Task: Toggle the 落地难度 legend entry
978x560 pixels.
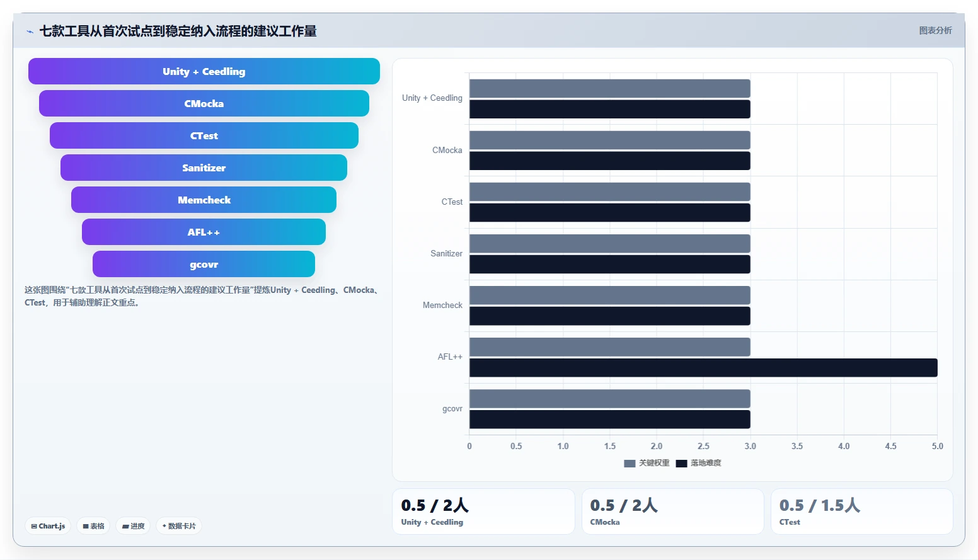Action: click(x=699, y=463)
